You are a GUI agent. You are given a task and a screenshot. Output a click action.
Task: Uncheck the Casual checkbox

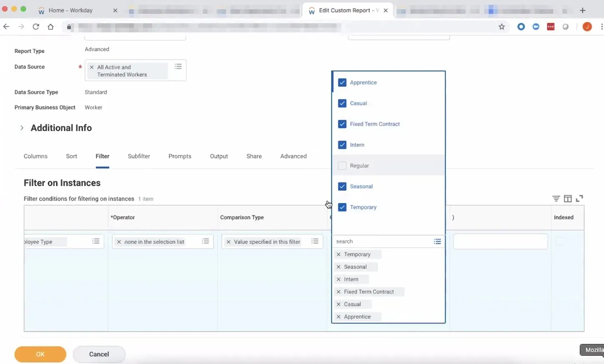pyautogui.click(x=342, y=103)
